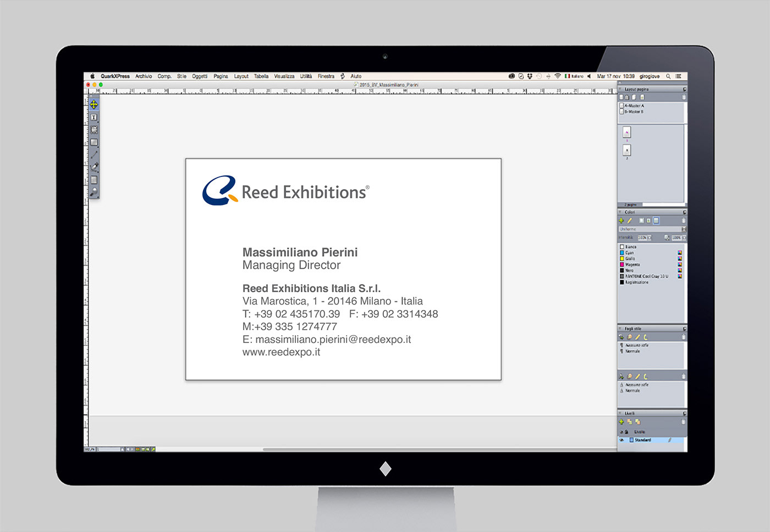Collapse the Colori panel
Viewport: 770px width, 532px height.
[x=620, y=212]
